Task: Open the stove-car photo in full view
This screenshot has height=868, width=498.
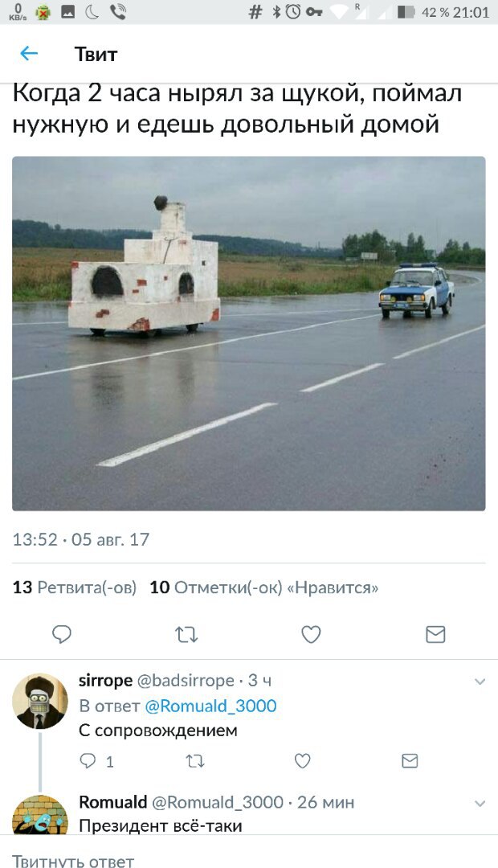Action: click(x=249, y=334)
